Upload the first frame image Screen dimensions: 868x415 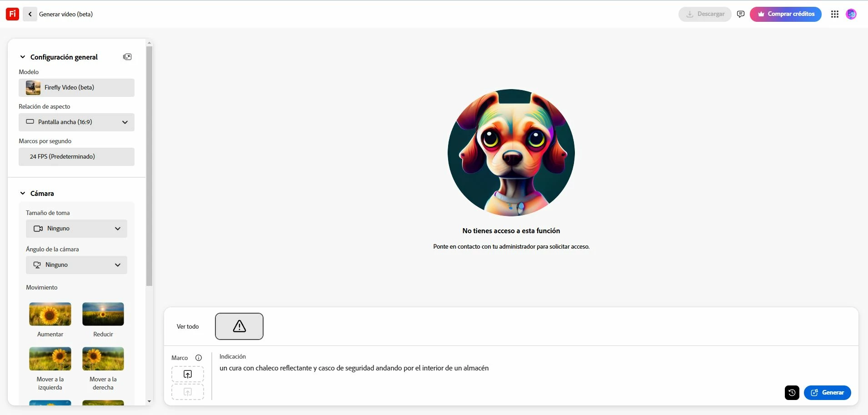pos(188,374)
